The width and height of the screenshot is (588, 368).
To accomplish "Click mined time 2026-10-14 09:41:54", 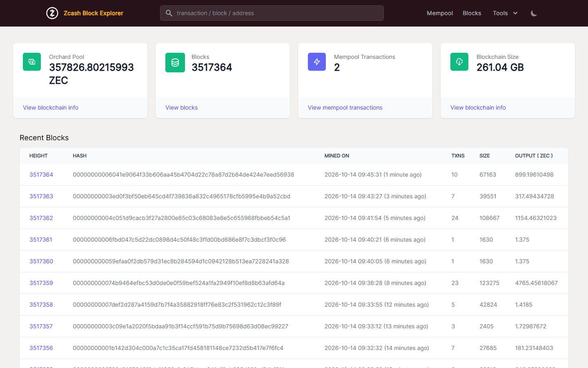I will pyautogui.click(x=375, y=218).
